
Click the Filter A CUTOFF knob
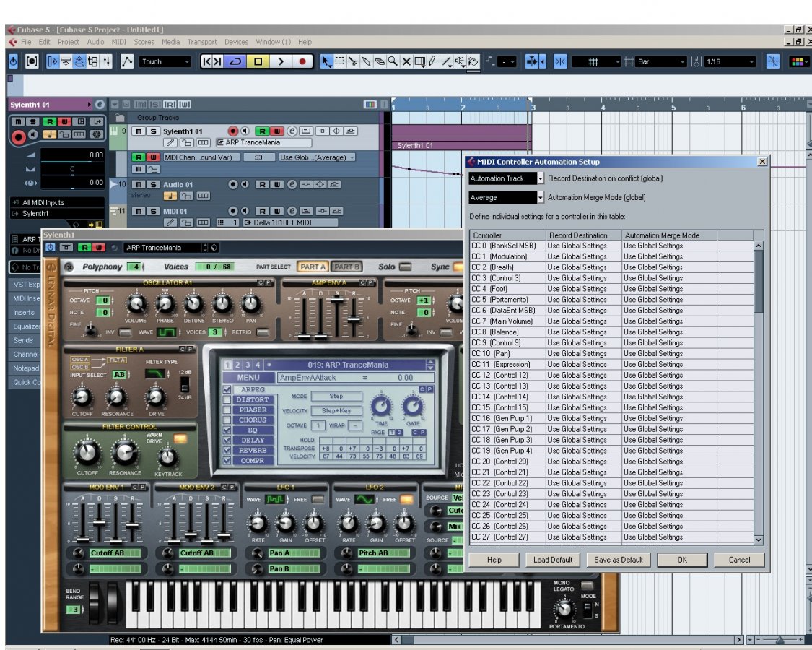coord(82,397)
